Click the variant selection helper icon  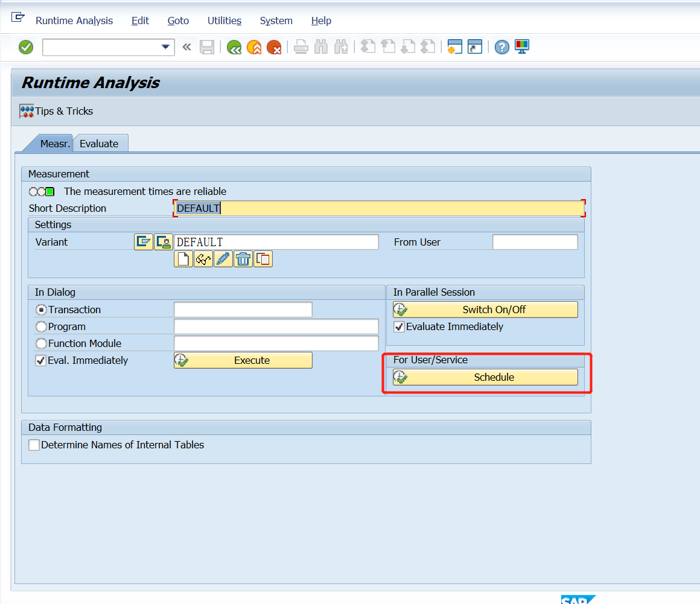[163, 241]
